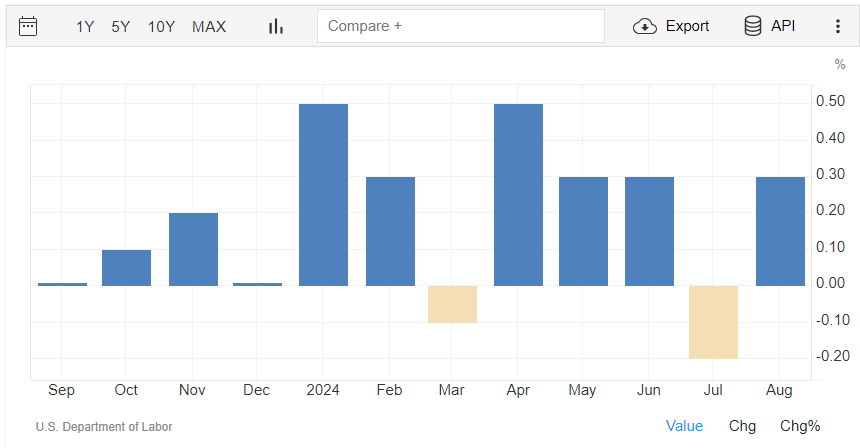The height and width of the screenshot is (448, 860).
Task: Open the U.S. Department of Labor source
Action: tap(104, 427)
